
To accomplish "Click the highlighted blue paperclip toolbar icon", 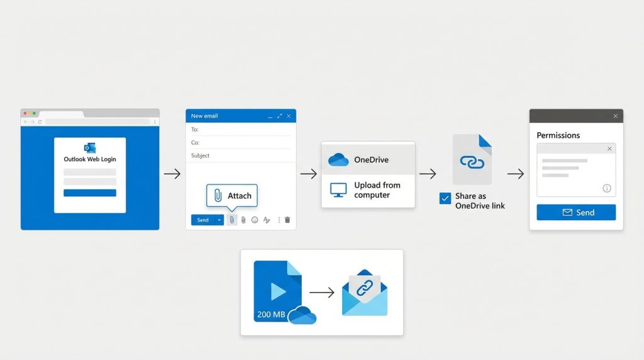I will [232, 220].
